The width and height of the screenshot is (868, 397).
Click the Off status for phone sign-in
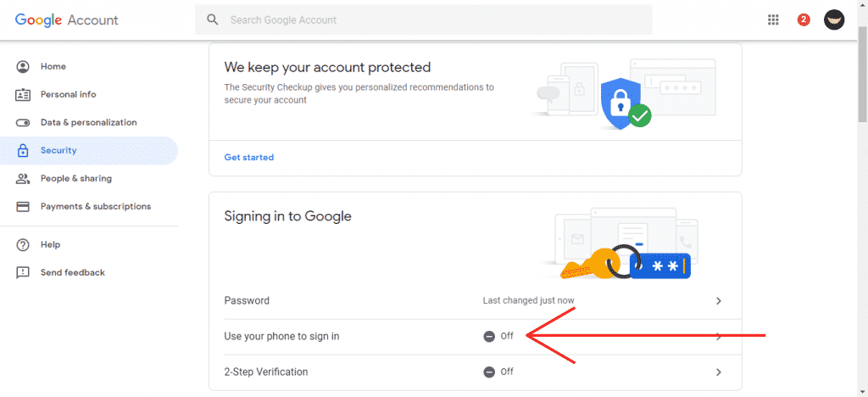pyautogui.click(x=498, y=336)
